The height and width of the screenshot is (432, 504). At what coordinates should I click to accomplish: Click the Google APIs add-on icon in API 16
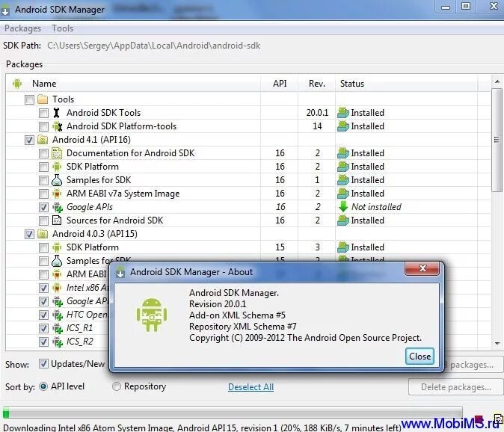click(x=58, y=207)
